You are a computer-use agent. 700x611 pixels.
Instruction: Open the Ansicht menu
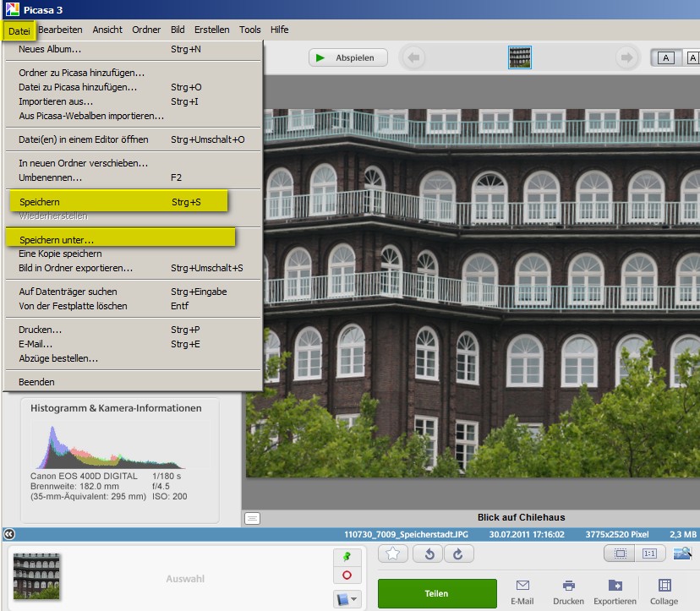107,30
